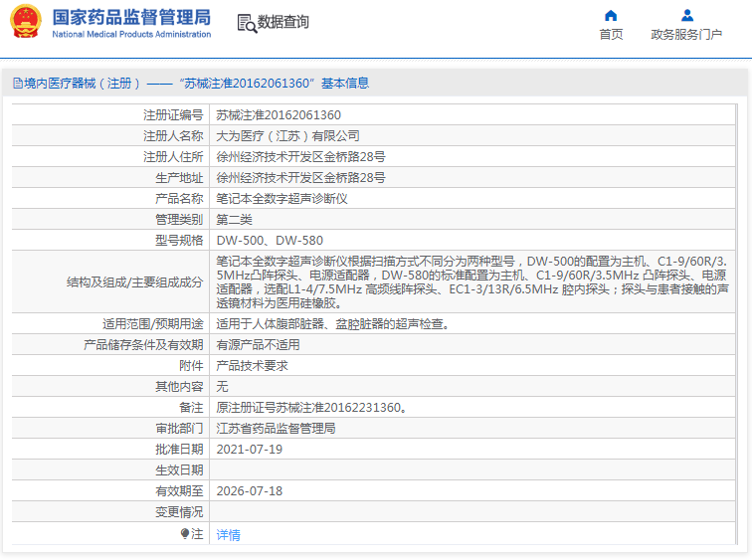Click the 注册人名称 label

pos(173,136)
